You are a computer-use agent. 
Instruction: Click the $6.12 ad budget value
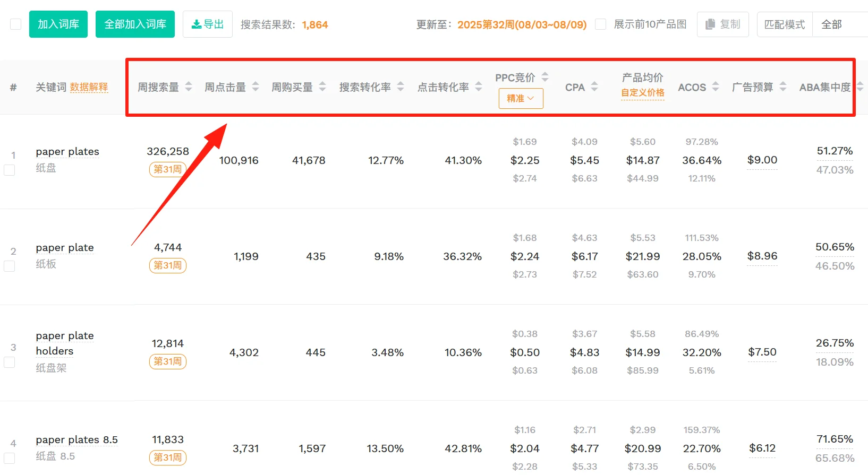point(762,448)
